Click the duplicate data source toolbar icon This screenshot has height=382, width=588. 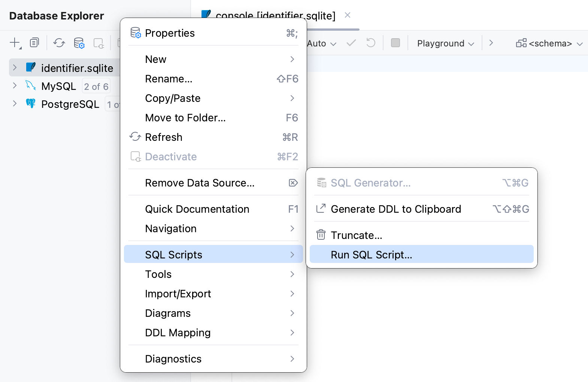(34, 43)
